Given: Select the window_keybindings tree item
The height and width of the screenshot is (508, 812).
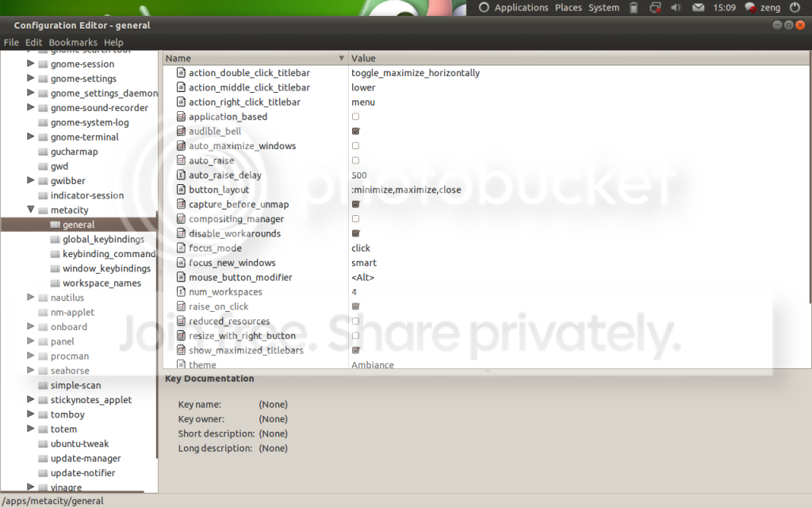Looking at the screenshot, I should point(106,268).
